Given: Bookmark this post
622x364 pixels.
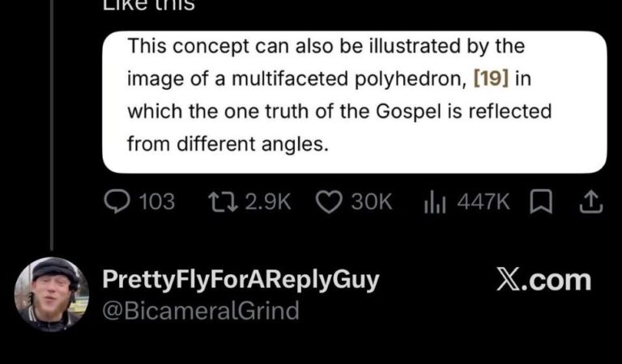Looking at the screenshot, I should 541,202.
